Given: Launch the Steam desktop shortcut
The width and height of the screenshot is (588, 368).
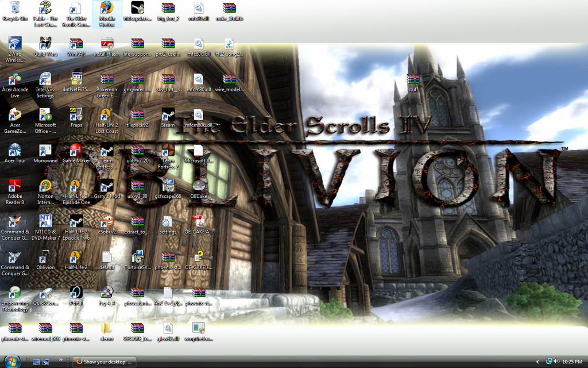Looking at the screenshot, I should click(168, 118).
